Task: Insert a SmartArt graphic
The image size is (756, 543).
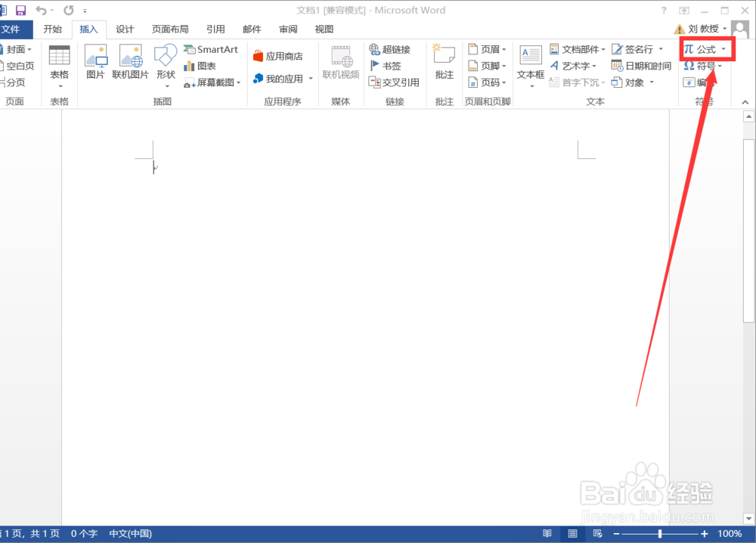Action: click(212, 48)
